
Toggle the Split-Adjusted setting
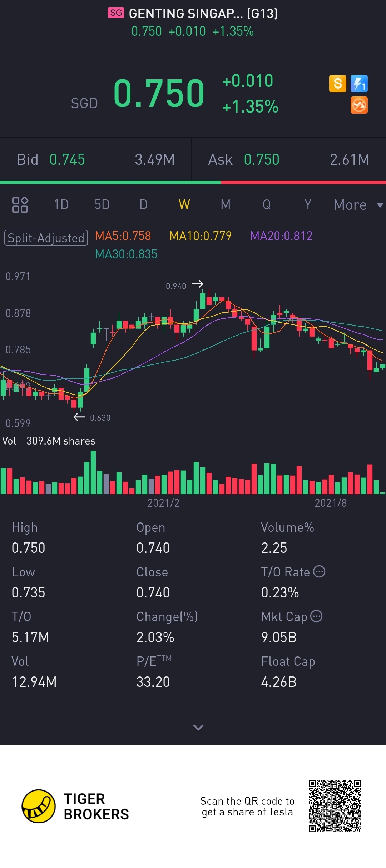coord(46,238)
